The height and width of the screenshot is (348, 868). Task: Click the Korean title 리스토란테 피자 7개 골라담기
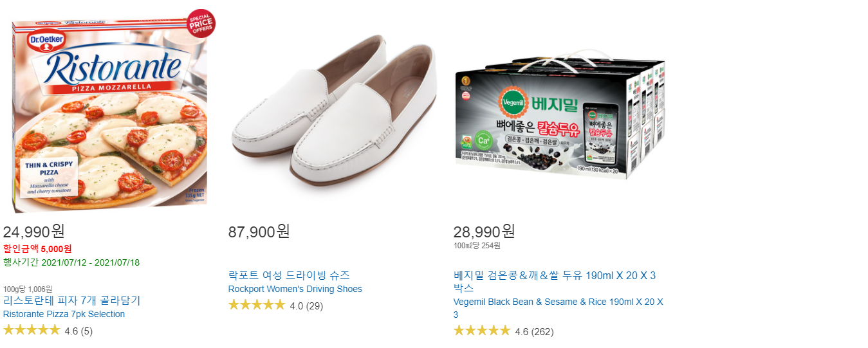[x=71, y=300]
